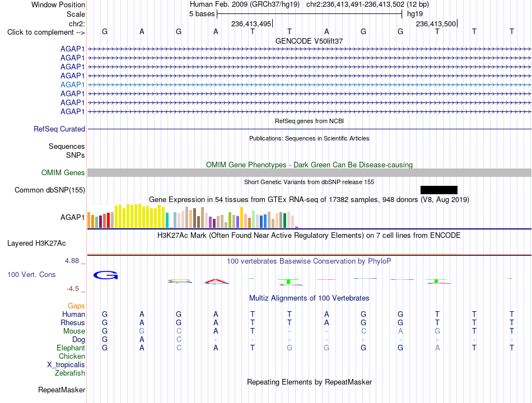The image size is (532, 403).
Task: Click the 'RefSeq genes from NCBI' title
Action: (x=309, y=121)
